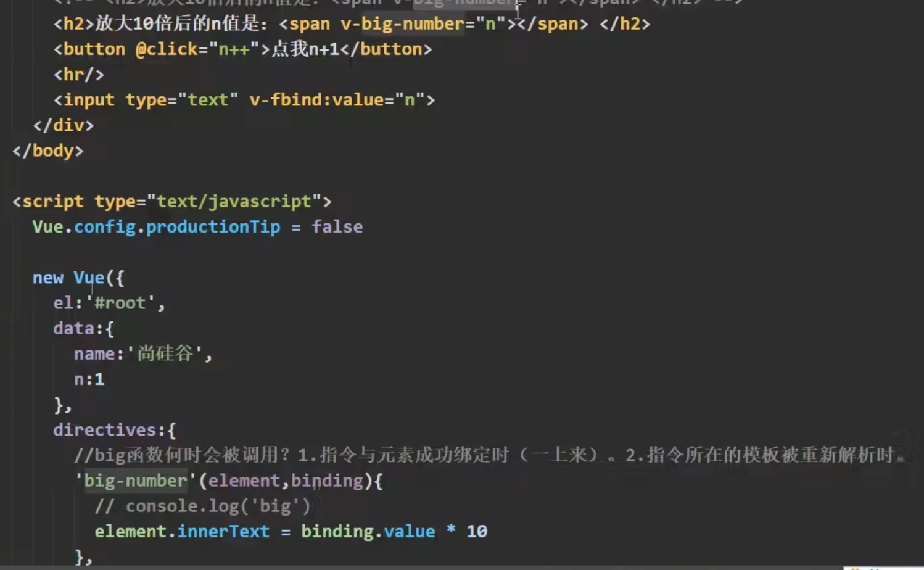The image size is (924, 570).
Task: Click the false keyword after productionTip
Action: pyautogui.click(x=337, y=226)
